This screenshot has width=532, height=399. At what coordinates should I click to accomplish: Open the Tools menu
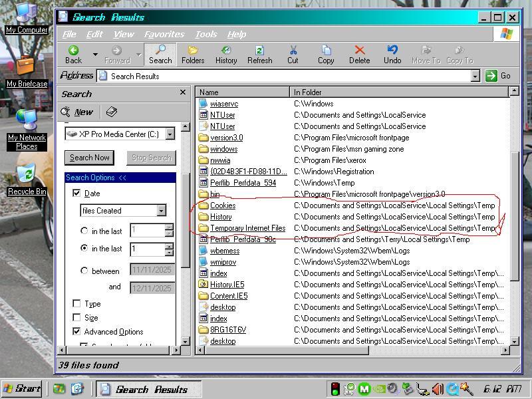point(206,34)
